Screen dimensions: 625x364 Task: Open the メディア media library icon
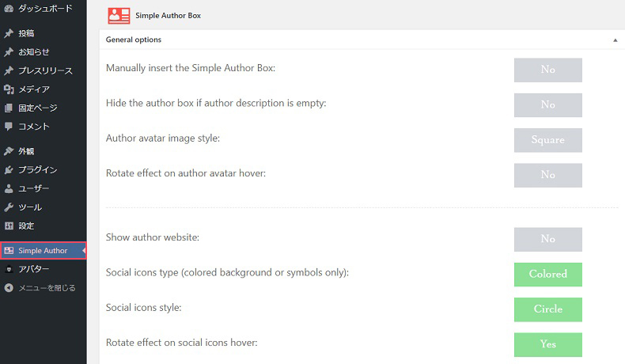click(x=9, y=89)
